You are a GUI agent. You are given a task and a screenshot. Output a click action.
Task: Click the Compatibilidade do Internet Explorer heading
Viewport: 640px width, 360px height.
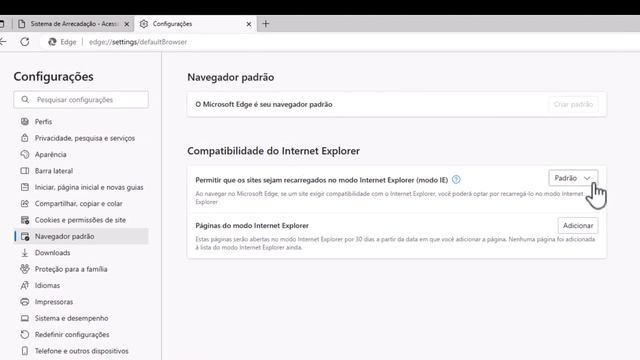273,151
